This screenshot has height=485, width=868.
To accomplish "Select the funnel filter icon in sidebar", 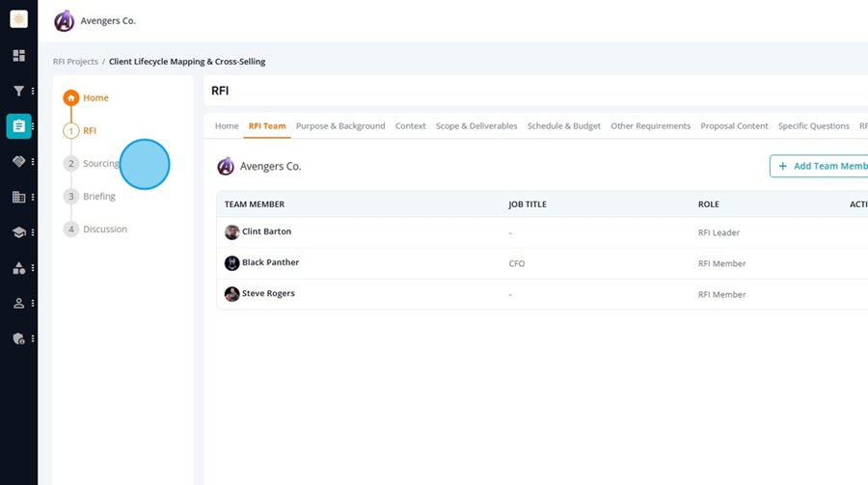I will [19, 91].
